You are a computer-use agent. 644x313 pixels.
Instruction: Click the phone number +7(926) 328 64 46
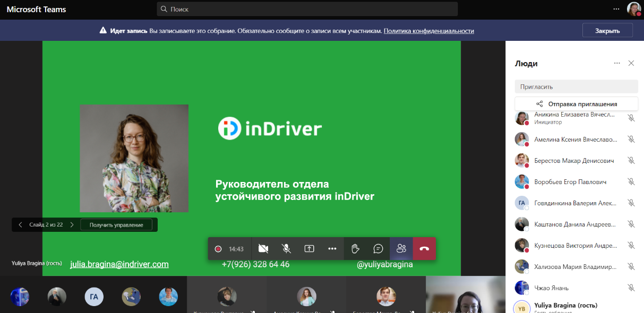click(x=256, y=264)
